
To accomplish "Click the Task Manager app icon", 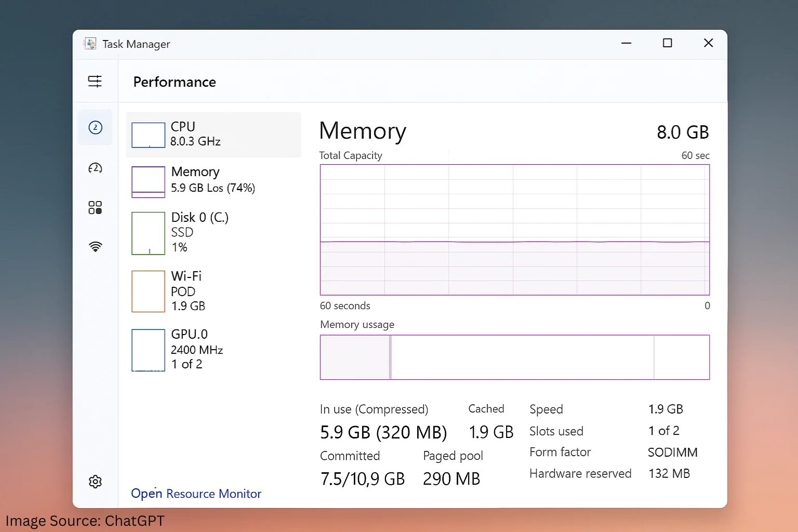I will click(x=90, y=44).
